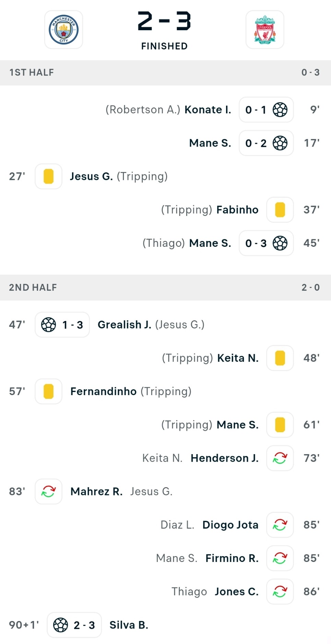Open the Henderson J. player link
Image resolution: width=331 pixels, height=644 pixels.
point(225,458)
